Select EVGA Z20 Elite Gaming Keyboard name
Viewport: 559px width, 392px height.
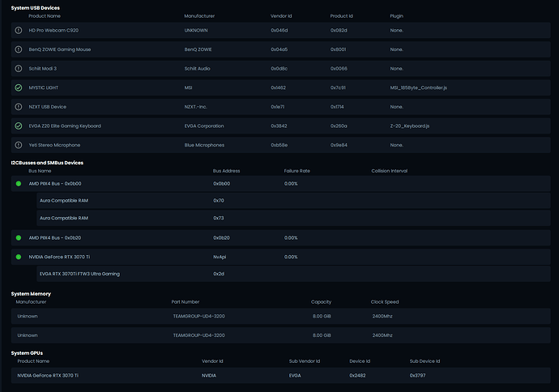[65, 126]
